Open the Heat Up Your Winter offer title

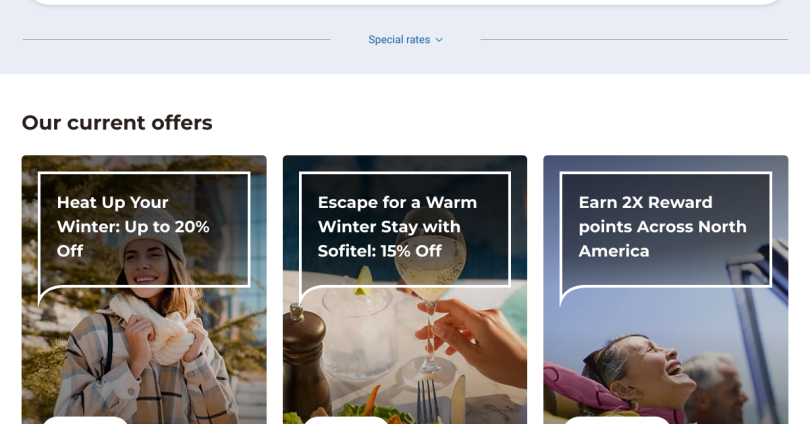pyautogui.click(x=133, y=226)
